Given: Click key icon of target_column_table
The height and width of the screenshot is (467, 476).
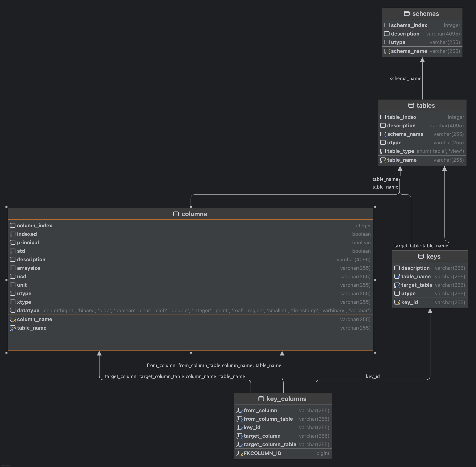Looking at the screenshot, I should click(x=240, y=445).
